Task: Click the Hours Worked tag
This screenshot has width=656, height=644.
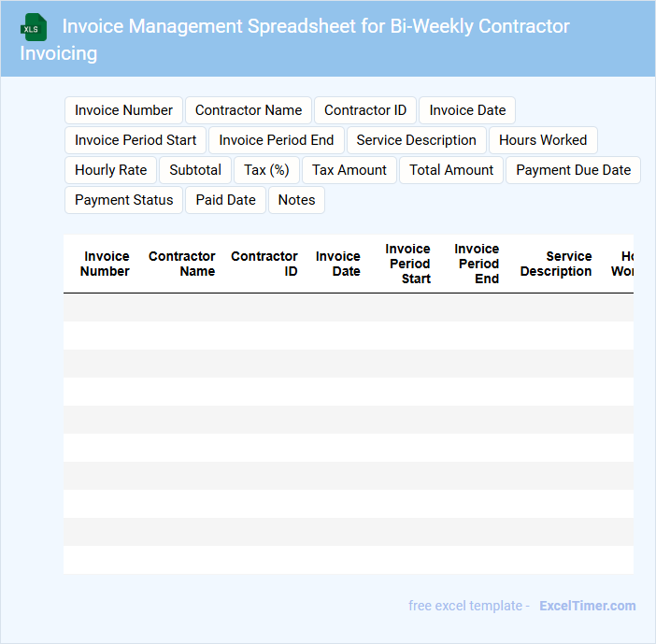Action: click(543, 140)
